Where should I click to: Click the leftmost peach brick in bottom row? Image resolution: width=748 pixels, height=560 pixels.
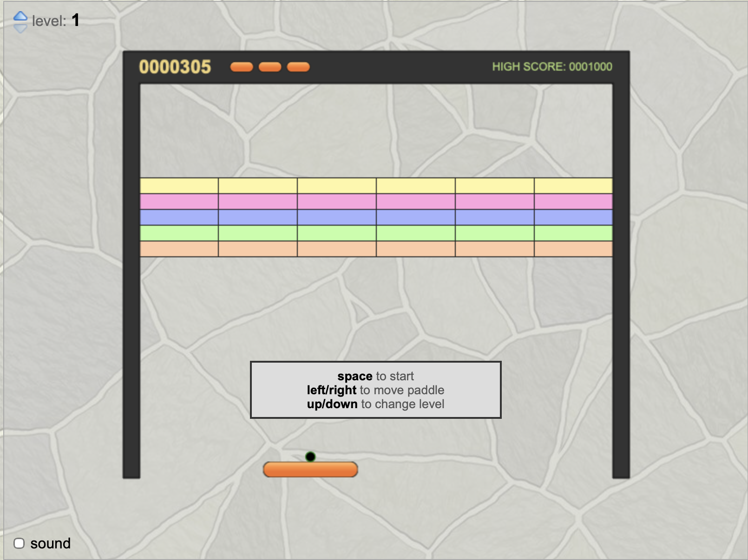(179, 249)
